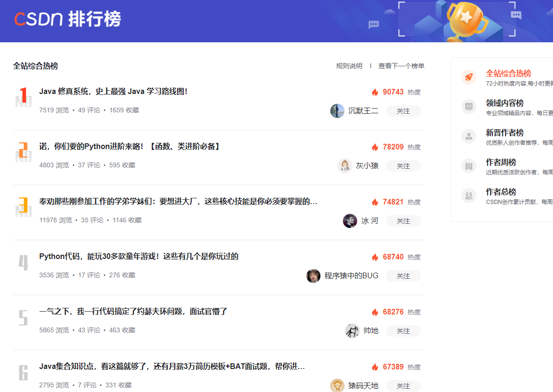Click the person icon beside 新晋作者榜

(469, 136)
